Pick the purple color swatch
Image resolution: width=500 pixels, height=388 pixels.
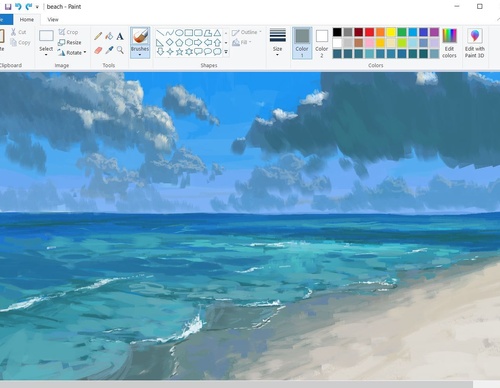point(434,32)
